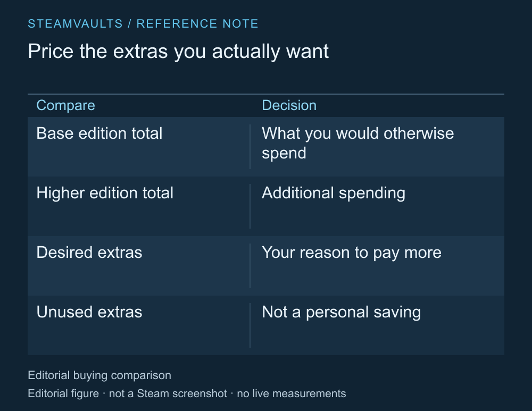Click the Compare column header
Viewport: 532px width, 411px height.
pyautogui.click(x=65, y=105)
